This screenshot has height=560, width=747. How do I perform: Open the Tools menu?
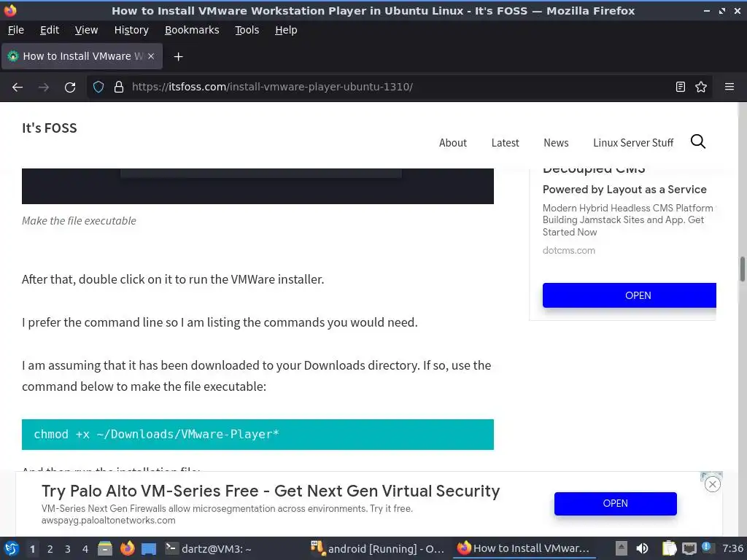pos(247,30)
